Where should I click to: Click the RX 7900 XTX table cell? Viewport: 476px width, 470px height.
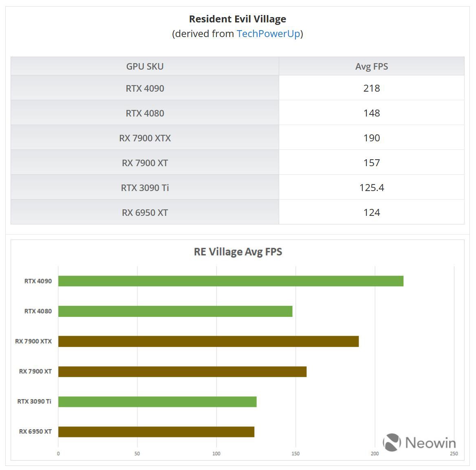145,138
